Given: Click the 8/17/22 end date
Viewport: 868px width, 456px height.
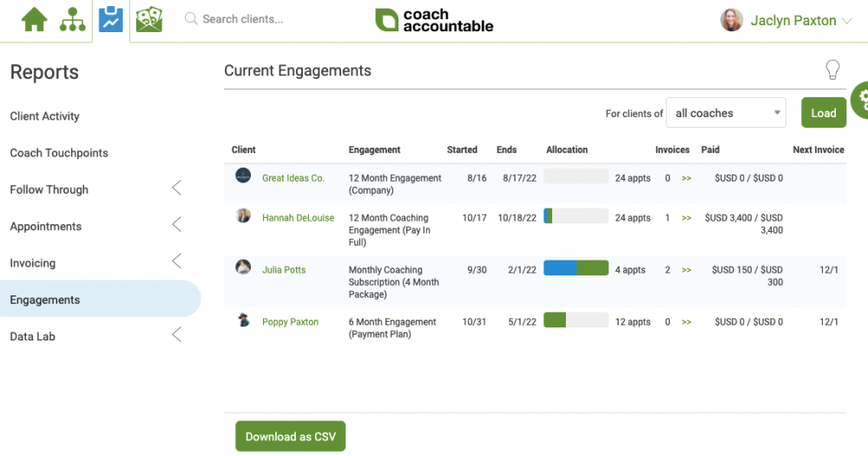Looking at the screenshot, I should (519, 178).
